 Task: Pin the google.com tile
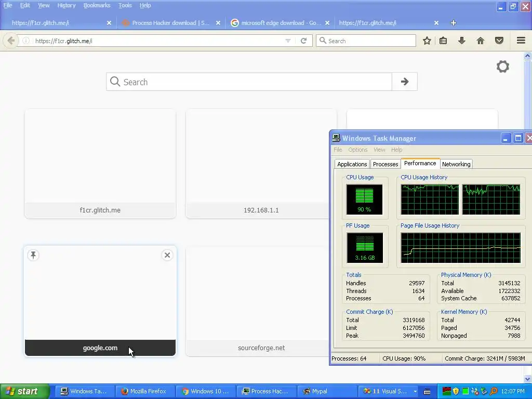point(33,255)
